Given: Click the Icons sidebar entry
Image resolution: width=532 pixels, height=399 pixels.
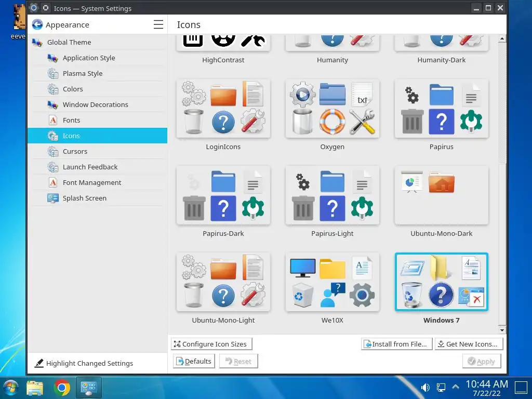Looking at the screenshot, I should pyautogui.click(x=97, y=136).
